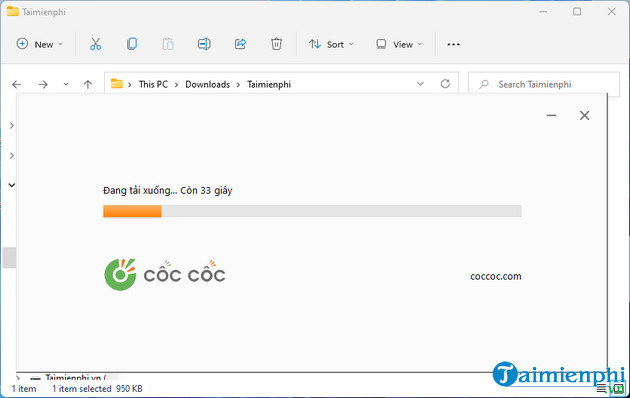Image resolution: width=630 pixels, height=398 pixels.
Task: Click Taimienphi in address breadcrumb
Action: pos(269,84)
